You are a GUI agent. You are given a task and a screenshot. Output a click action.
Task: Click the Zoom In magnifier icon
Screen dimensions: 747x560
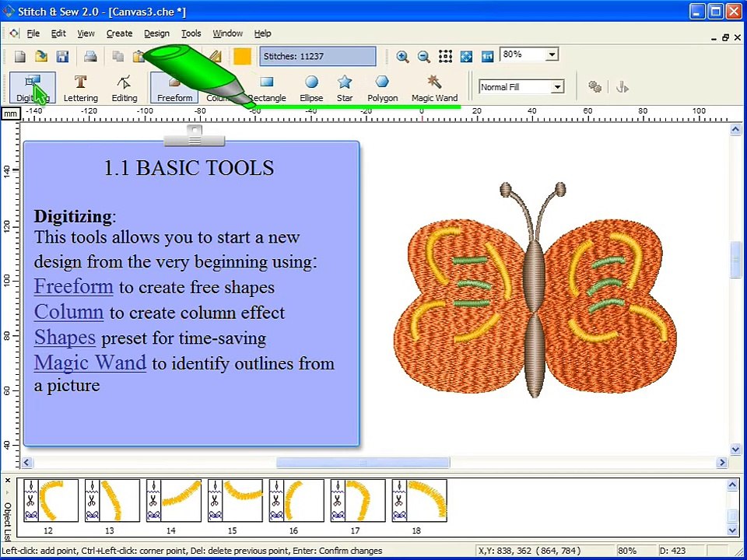coord(402,57)
